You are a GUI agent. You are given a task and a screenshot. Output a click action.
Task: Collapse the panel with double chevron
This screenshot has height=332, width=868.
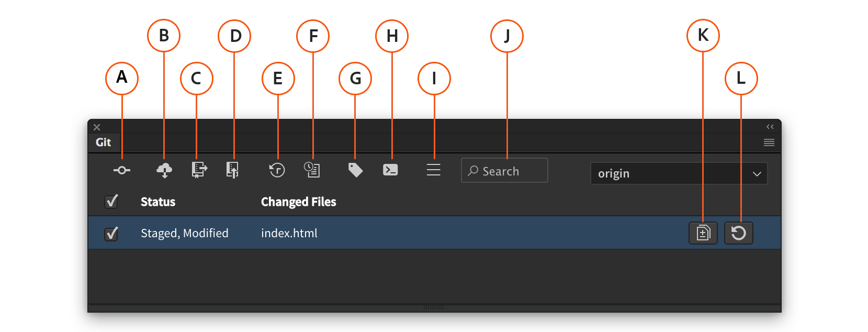(x=770, y=127)
